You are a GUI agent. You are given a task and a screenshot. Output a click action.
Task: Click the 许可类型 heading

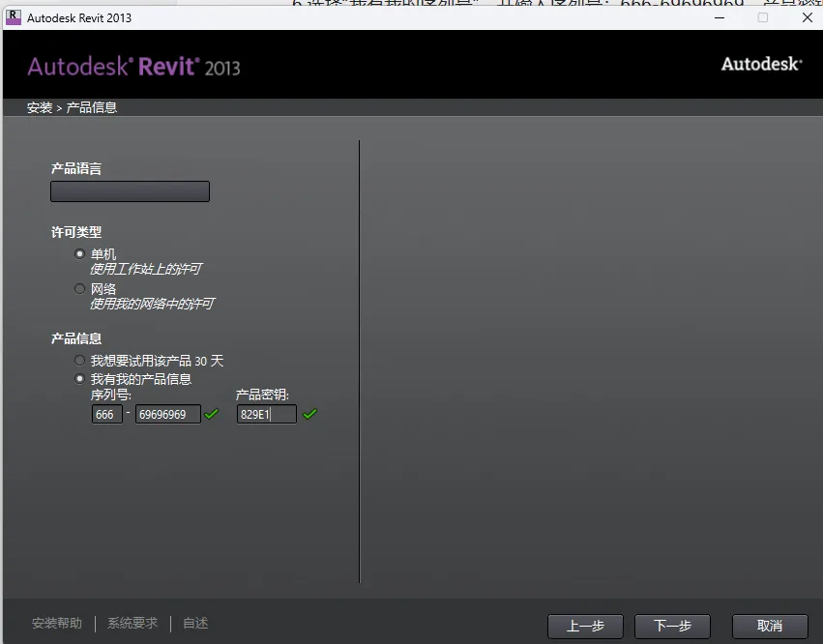point(76,232)
